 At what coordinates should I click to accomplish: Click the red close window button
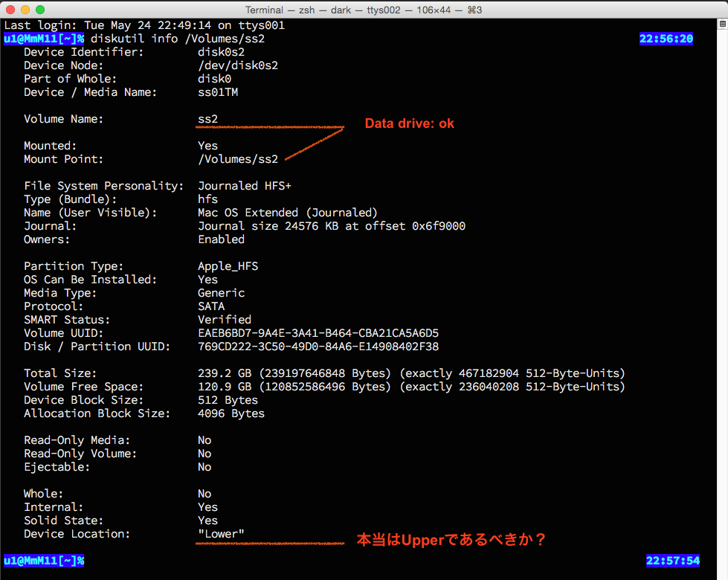click(10, 9)
